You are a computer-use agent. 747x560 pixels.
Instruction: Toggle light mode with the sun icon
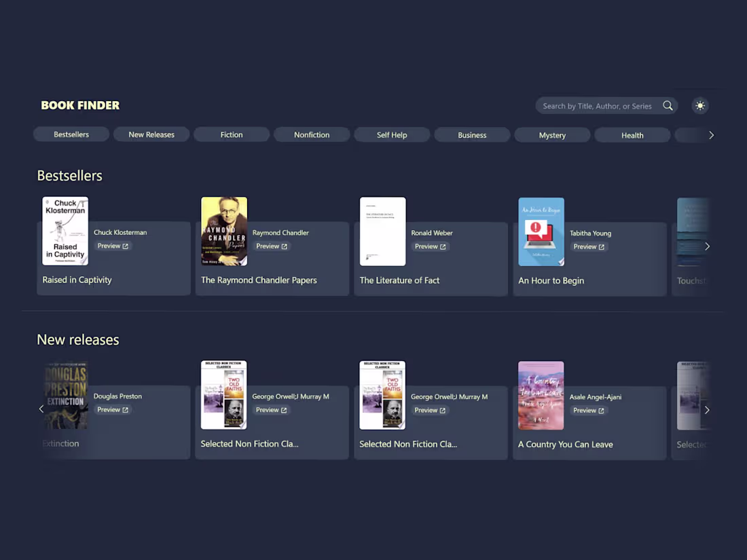click(x=700, y=105)
